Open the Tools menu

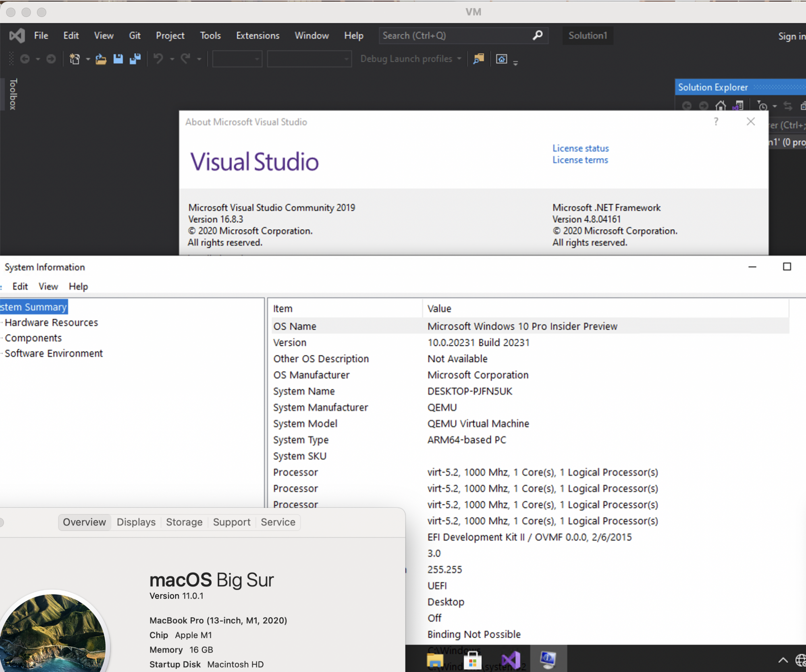tap(210, 35)
